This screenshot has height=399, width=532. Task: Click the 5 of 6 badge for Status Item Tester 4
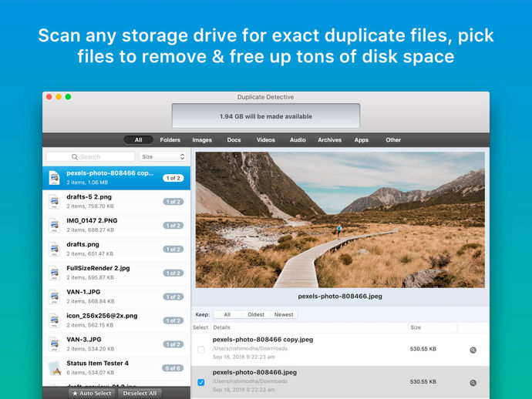point(173,368)
